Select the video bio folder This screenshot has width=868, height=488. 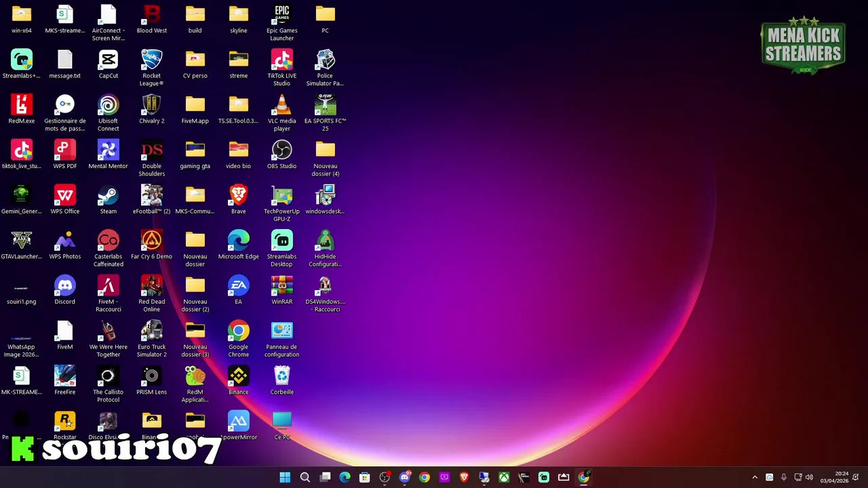point(239,154)
